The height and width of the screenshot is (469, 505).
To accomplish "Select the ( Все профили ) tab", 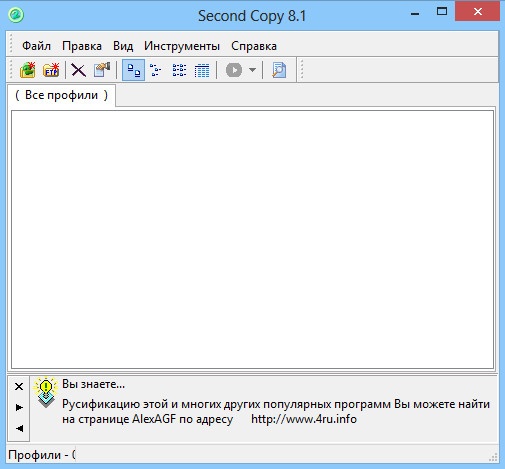I will coord(61,95).
